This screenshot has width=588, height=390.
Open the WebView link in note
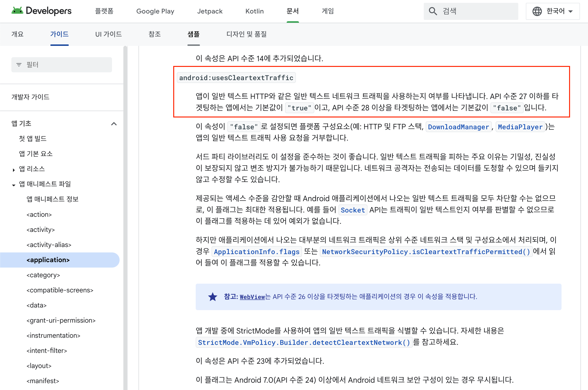pos(252,297)
